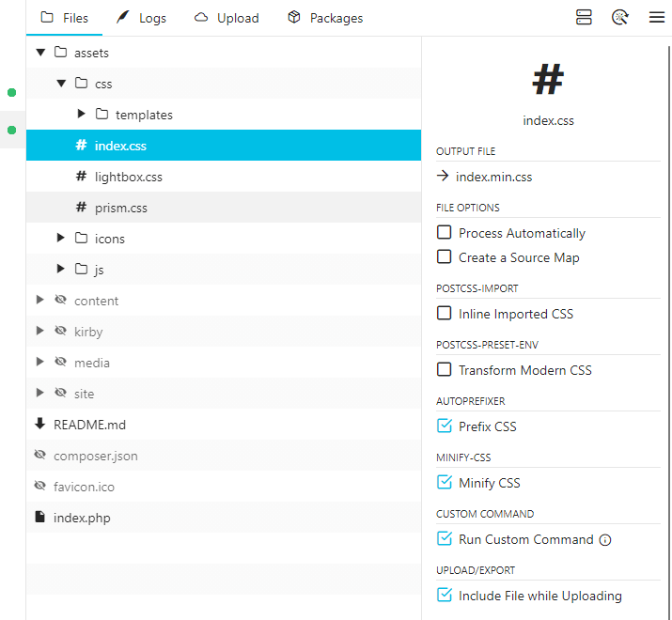672x620 pixels.
Task: Uncheck Run Custom Command checkbox
Action: click(x=444, y=538)
